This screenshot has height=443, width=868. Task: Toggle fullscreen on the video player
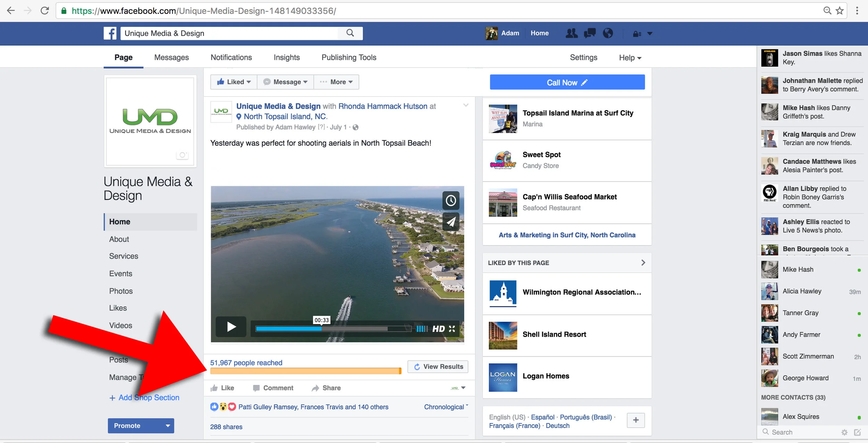[x=452, y=329]
